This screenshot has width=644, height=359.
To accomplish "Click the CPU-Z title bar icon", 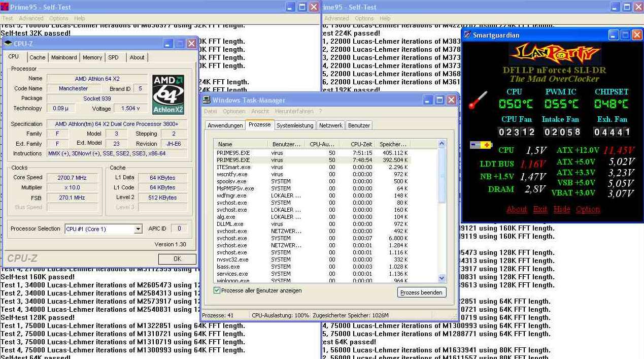I will click(8, 44).
